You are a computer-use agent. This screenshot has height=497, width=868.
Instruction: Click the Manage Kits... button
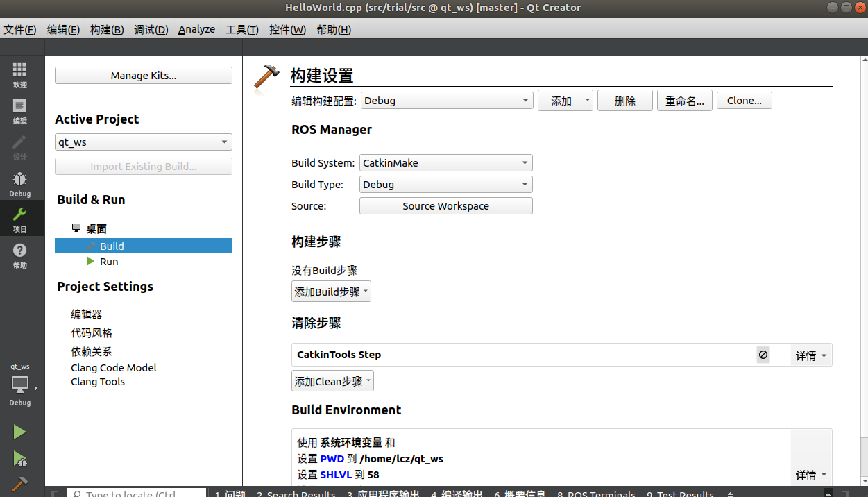(x=143, y=75)
